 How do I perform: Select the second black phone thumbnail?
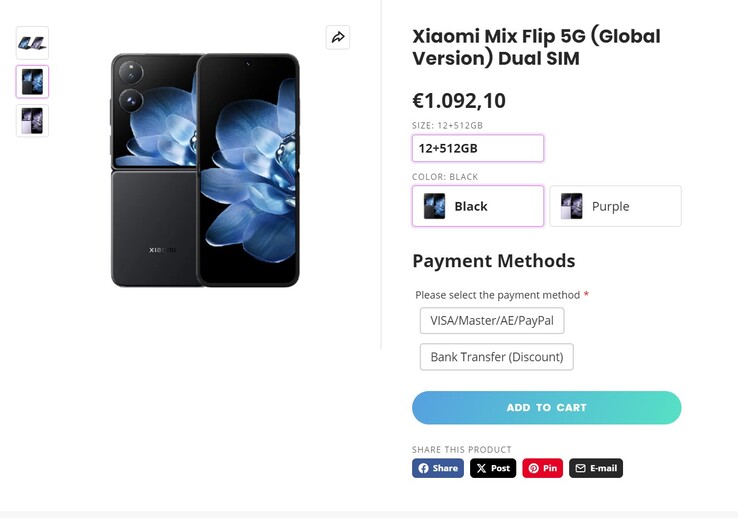(32, 81)
